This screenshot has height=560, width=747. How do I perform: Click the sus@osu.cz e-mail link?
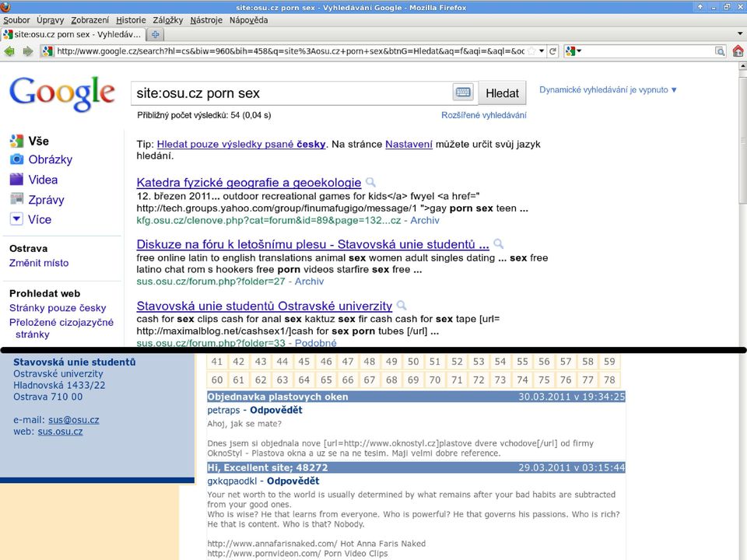pyautogui.click(x=74, y=420)
